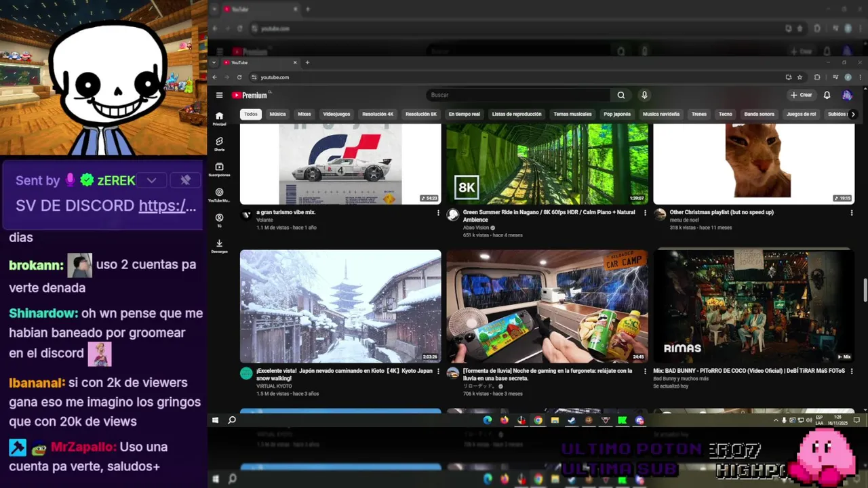Select the Videojuegos chip
This screenshot has height=488, width=868.
pos(336,115)
